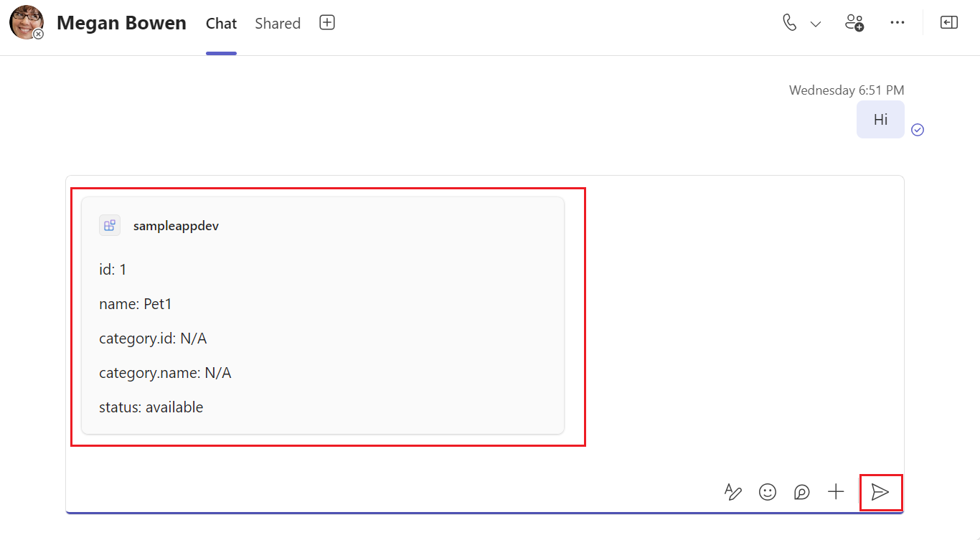Viewport: 980px width, 540px height.
Task: Open the emoji picker in the compose box
Action: (x=767, y=492)
